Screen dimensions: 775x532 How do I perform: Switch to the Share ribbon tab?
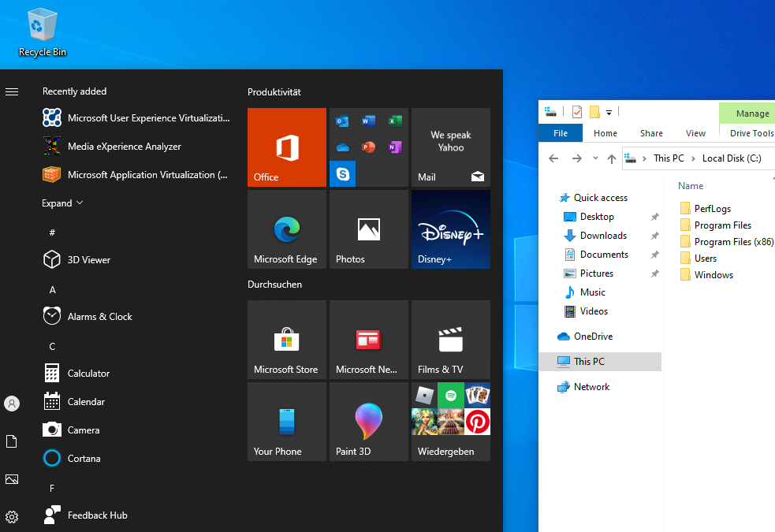pos(651,133)
